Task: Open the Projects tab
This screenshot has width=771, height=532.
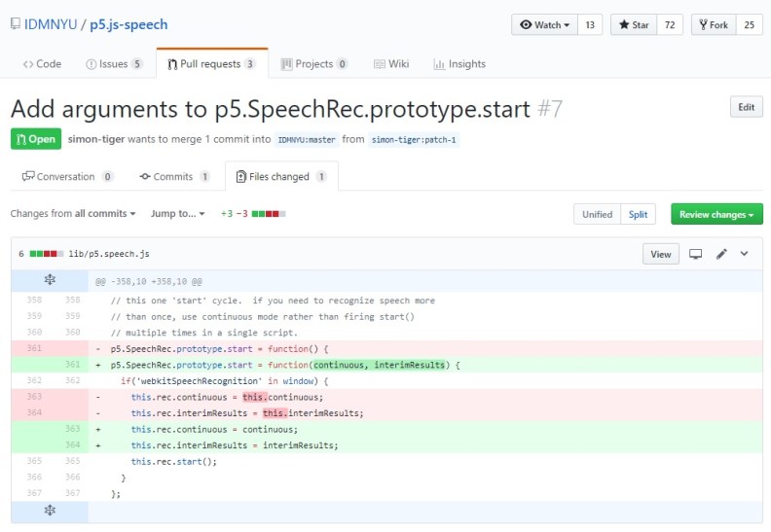Action: (x=314, y=64)
